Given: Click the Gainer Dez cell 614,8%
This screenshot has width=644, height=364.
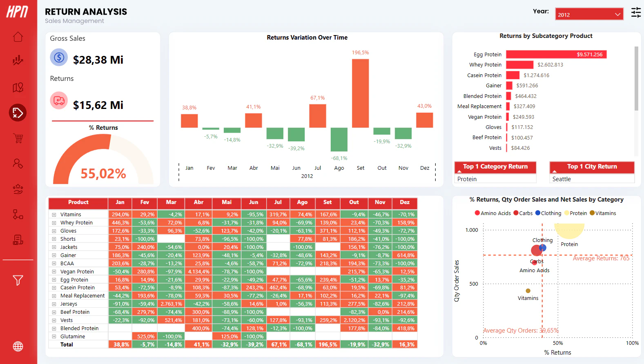Looking at the screenshot, I should (405, 255).
